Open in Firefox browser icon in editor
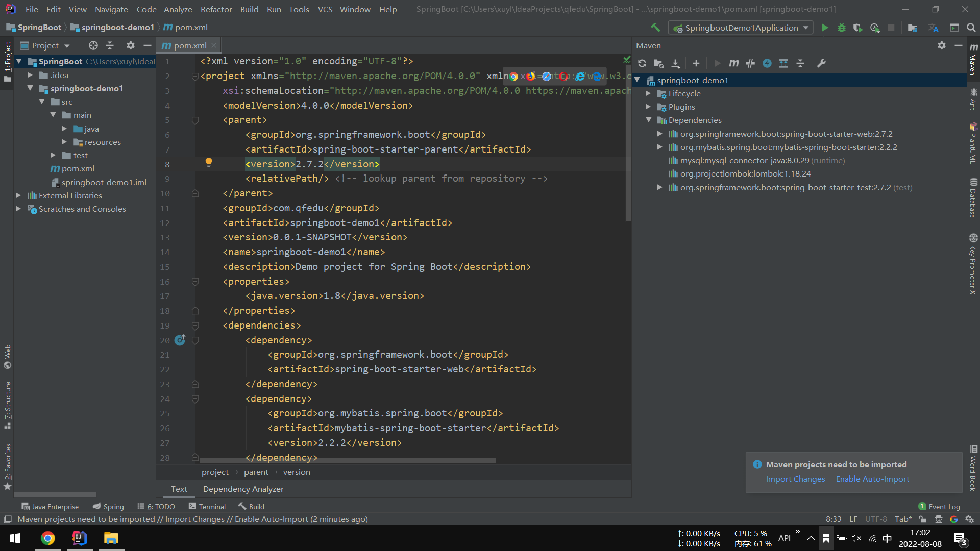980x551 pixels. 531,76
